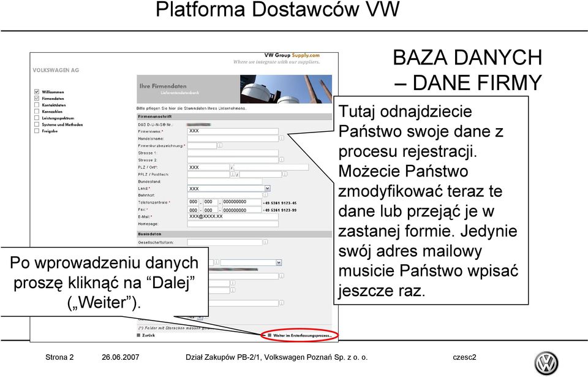Click the Postfach input field
This screenshot has height=377, width=588.
[x=261, y=174]
